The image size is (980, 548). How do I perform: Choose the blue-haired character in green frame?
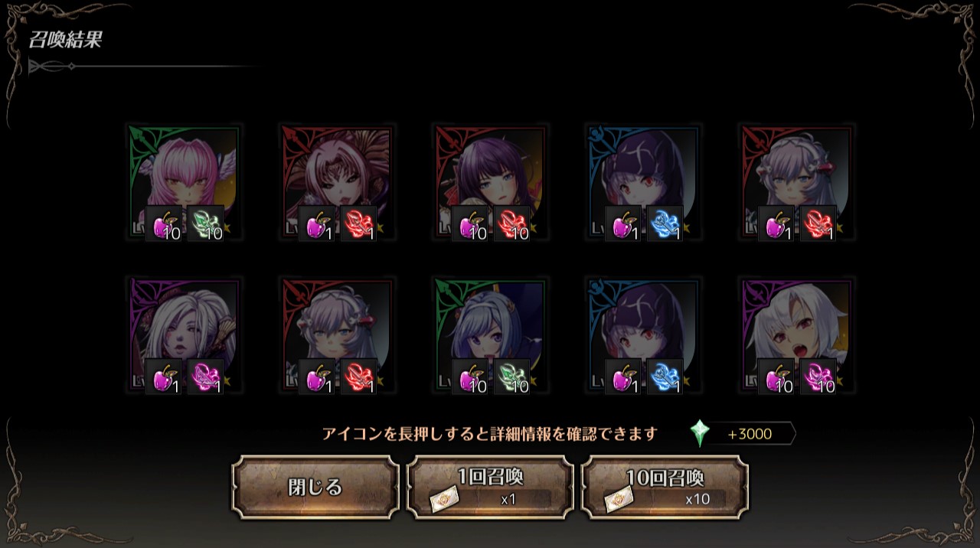pyautogui.click(x=490, y=337)
